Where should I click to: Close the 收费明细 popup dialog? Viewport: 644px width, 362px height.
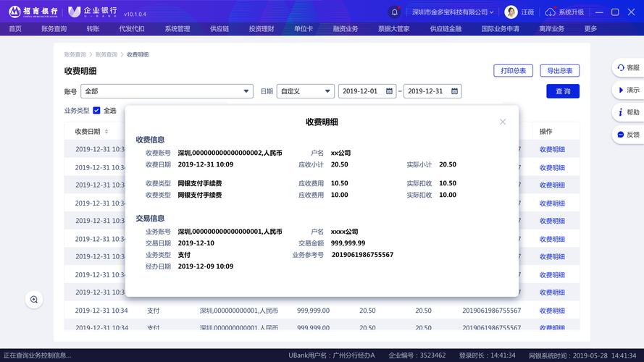point(502,122)
